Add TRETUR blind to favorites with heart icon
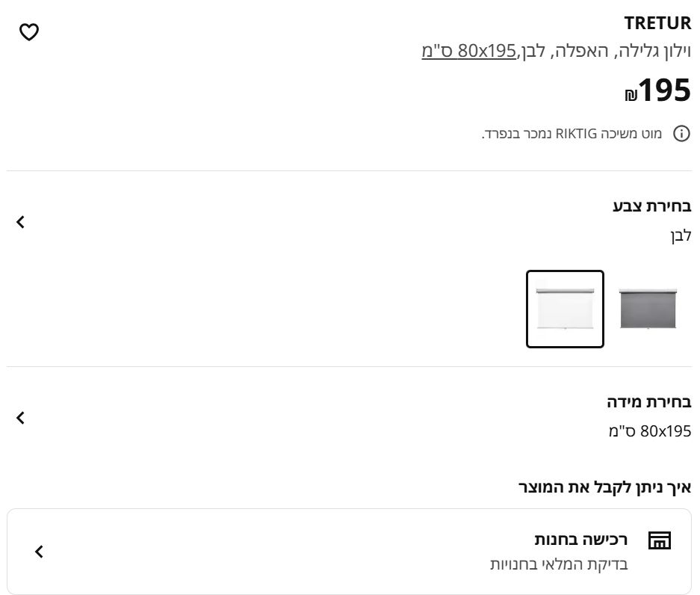 29,32
